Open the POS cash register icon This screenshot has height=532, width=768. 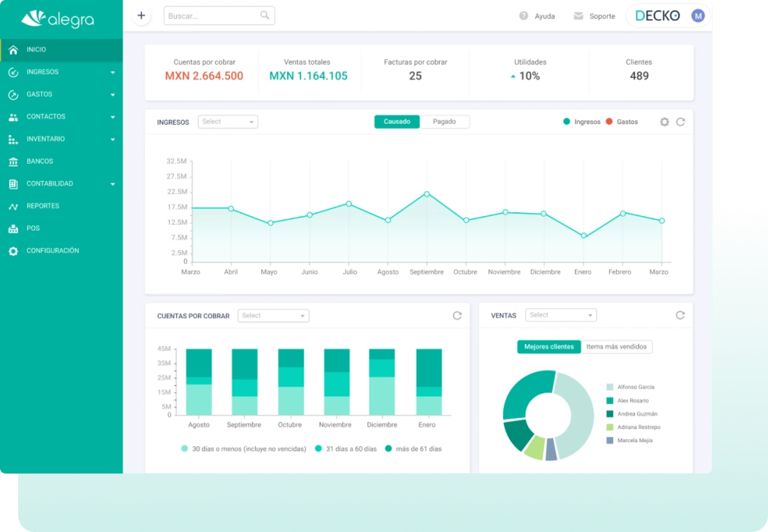[x=13, y=228]
